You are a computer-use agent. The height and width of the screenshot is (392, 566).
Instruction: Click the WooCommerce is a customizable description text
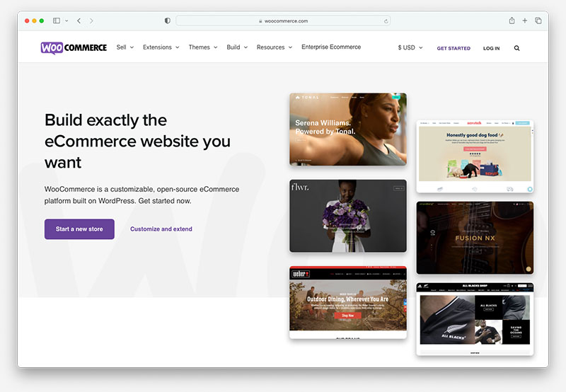coord(142,195)
